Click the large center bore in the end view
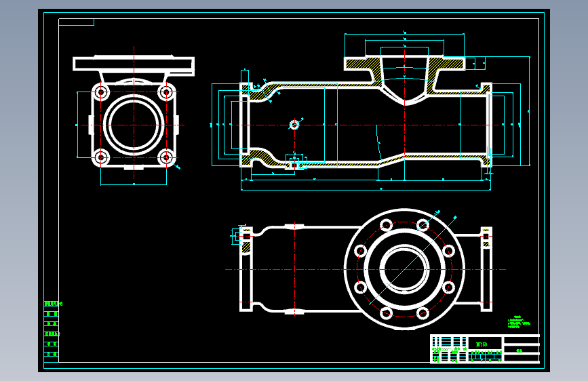588x381 pixels. 134,125
